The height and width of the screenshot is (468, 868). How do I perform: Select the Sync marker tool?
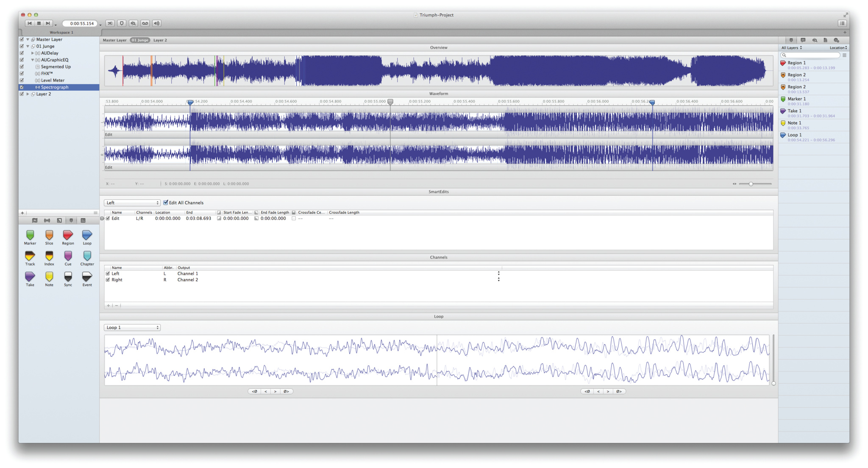pyautogui.click(x=68, y=276)
